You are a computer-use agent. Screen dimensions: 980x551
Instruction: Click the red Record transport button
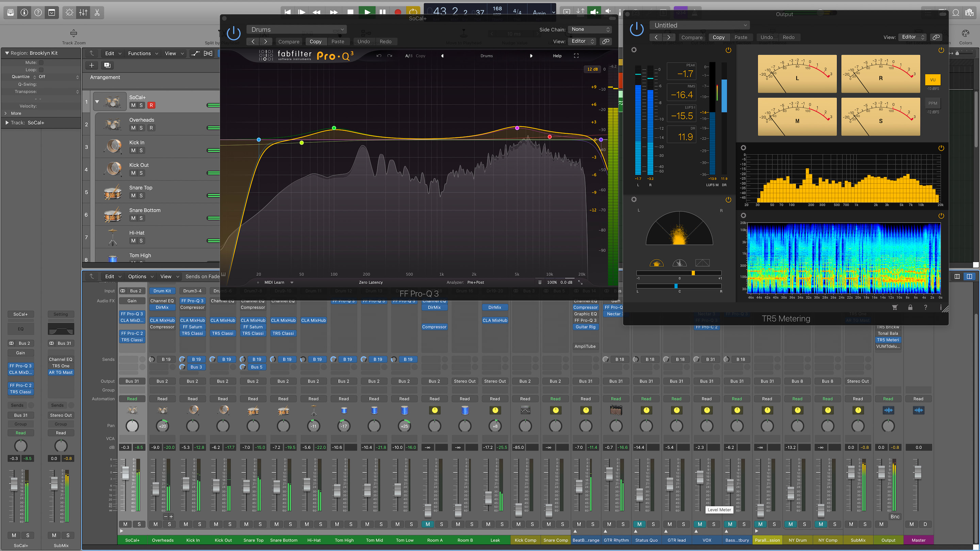tap(398, 12)
